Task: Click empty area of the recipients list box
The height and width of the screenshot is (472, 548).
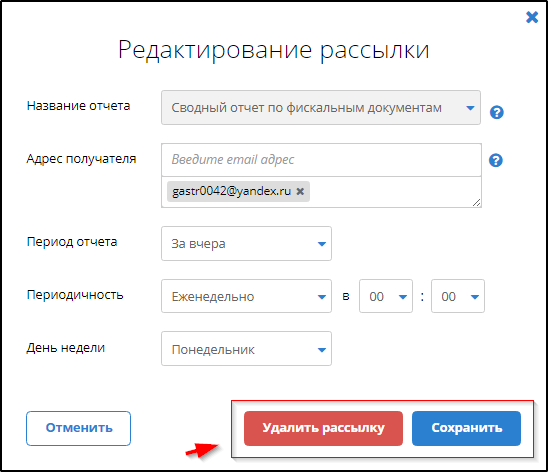Action: [x=391, y=192]
